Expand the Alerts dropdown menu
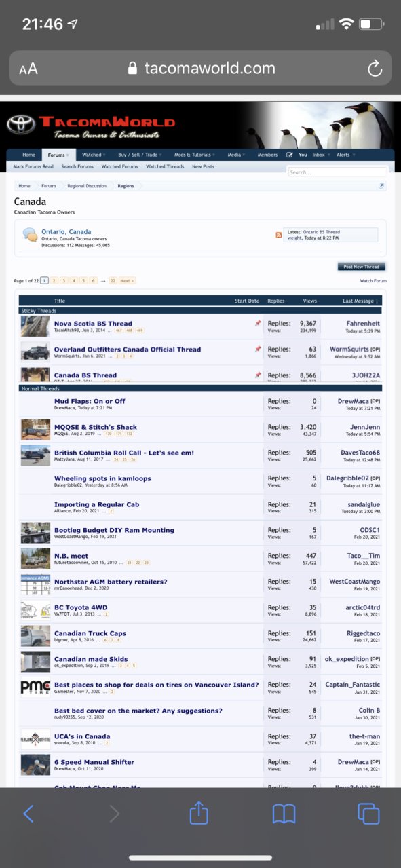 pos(345,155)
